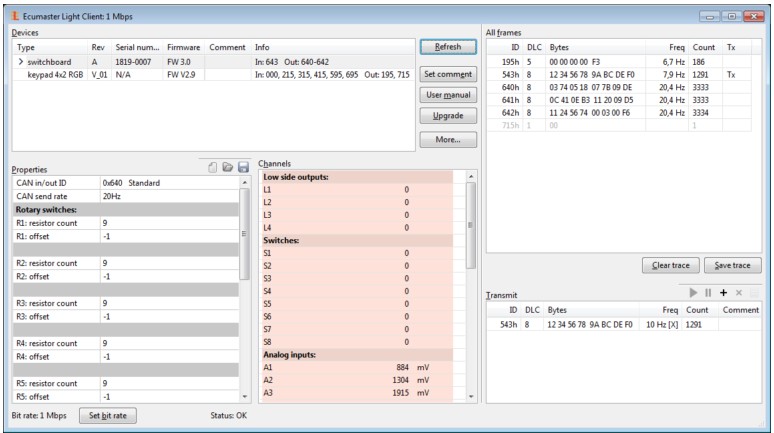The image size is (774, 433).
Task: Select frame 195h in All frames
Action: point(619,62)
